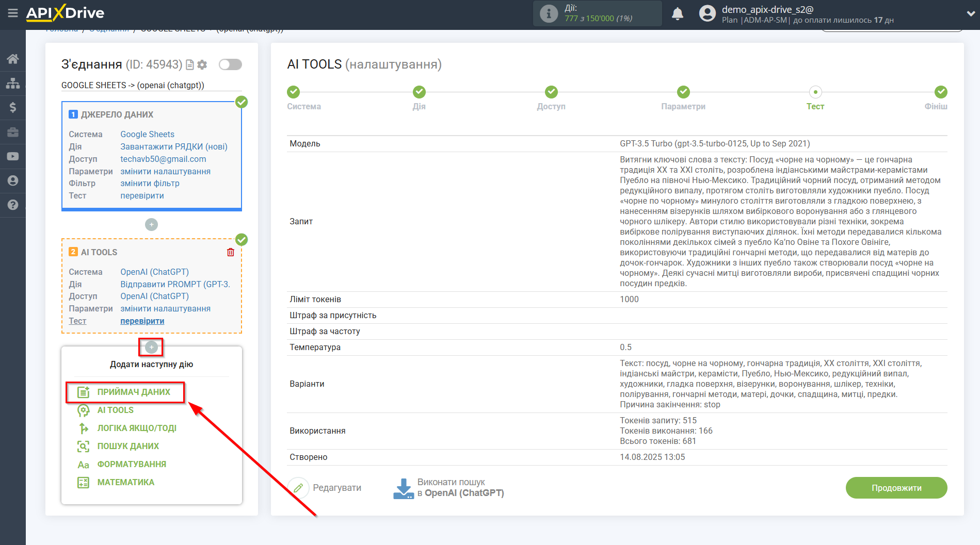Select ЛОГІКА ЯКЩО/ТОДІ menu entry

click(137, 428)
